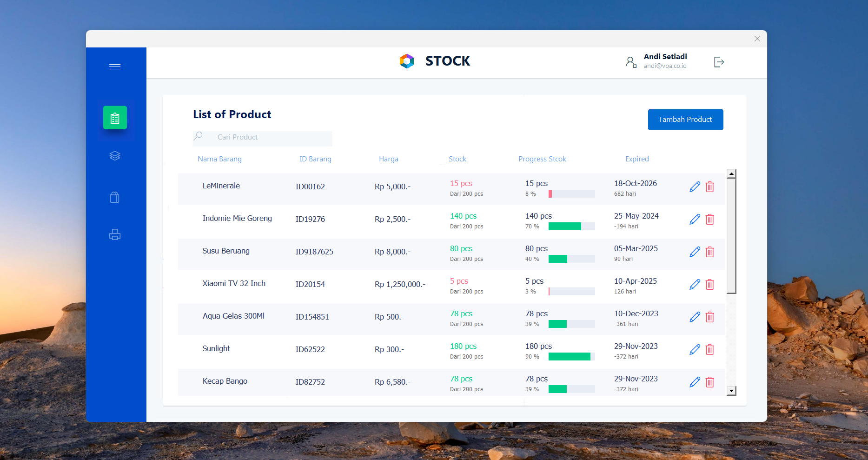Click the scrollbar down arrow in the product list
868x460 pixels.
pos(731,391)
